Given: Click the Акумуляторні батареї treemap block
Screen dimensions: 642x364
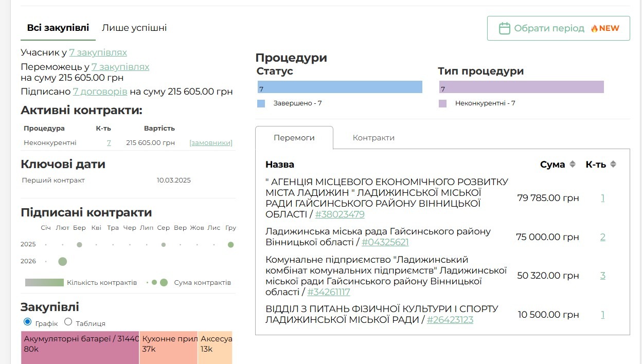Looking at the screenshot, I should click(80, 347).
